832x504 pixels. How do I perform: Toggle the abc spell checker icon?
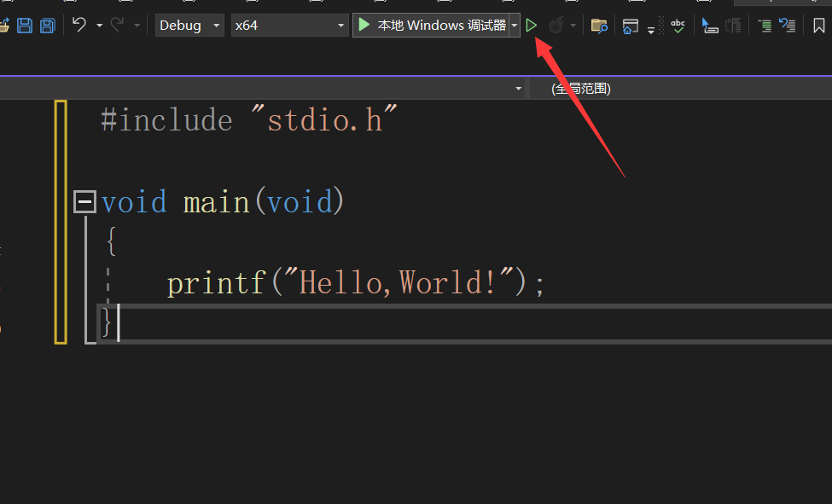pos(678,26)
